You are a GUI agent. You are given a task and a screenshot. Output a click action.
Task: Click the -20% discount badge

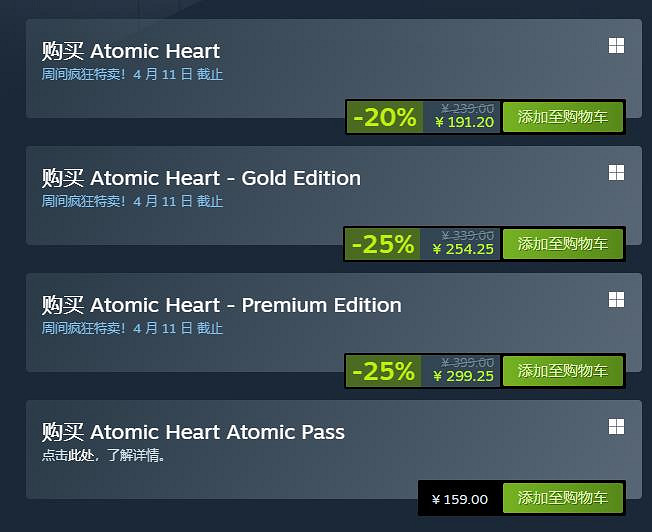point(385,117)
